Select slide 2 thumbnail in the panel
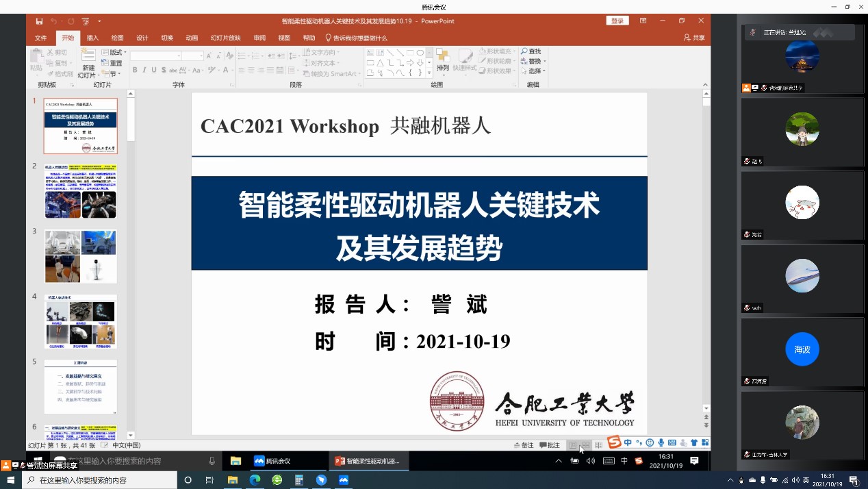Image resolution: width=868 pixels, height=489 pixels. pos(80,191)
